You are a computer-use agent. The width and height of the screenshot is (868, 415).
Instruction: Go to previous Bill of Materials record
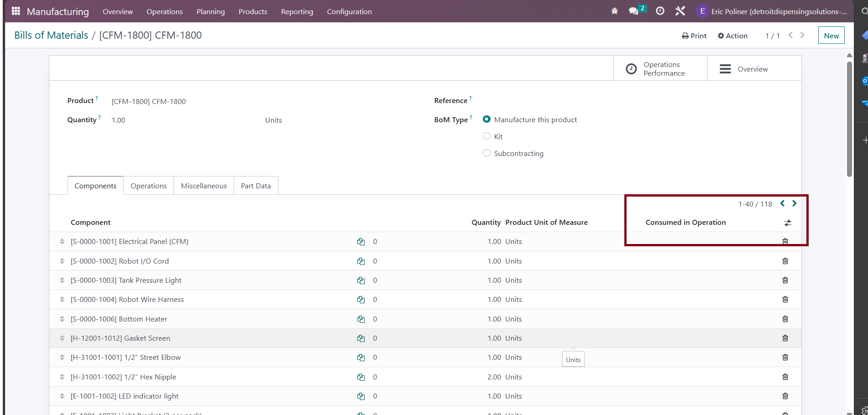(x=790, y=35)
